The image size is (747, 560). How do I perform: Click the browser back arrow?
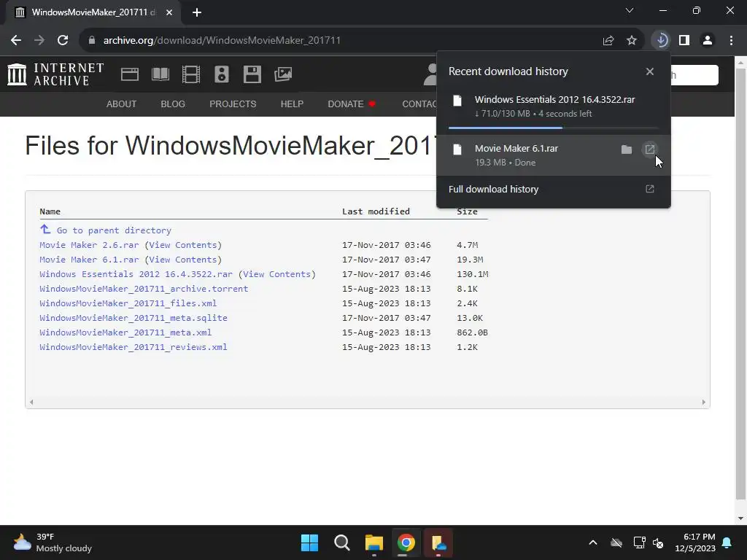click(16, 41)
